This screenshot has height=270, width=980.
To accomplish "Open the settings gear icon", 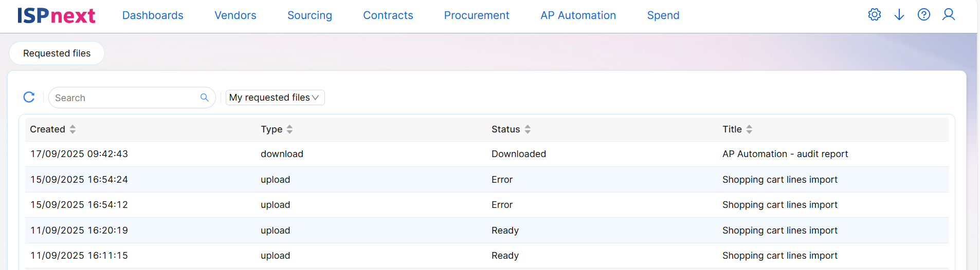I will [x=874, y=15].
